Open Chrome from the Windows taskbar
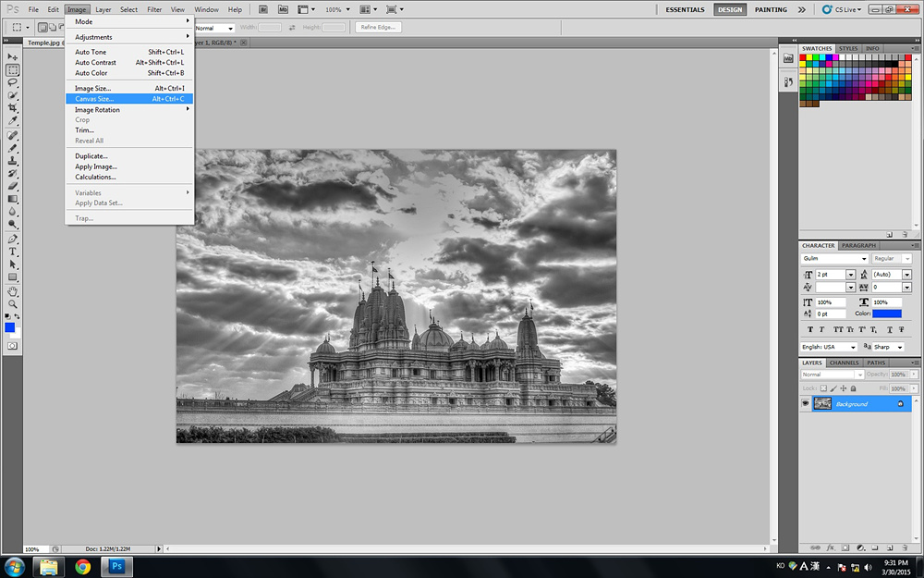Screen dimensions: 924x578 [x=83, y=566]
